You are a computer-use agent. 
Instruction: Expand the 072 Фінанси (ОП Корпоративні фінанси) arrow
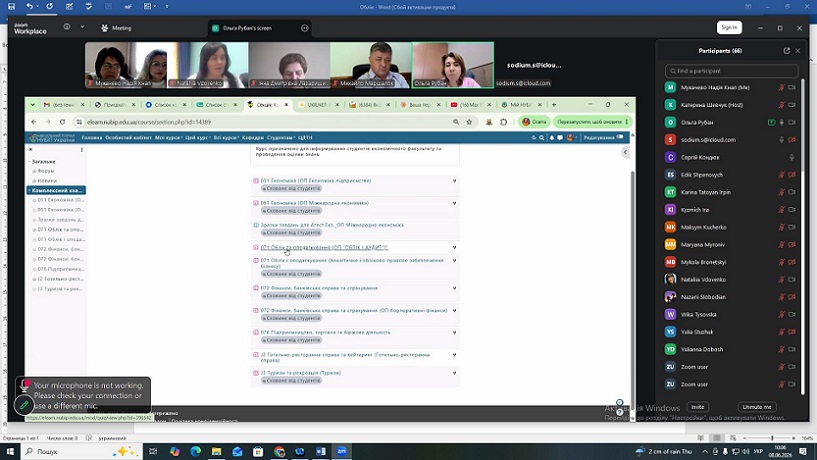pos(454,310)
